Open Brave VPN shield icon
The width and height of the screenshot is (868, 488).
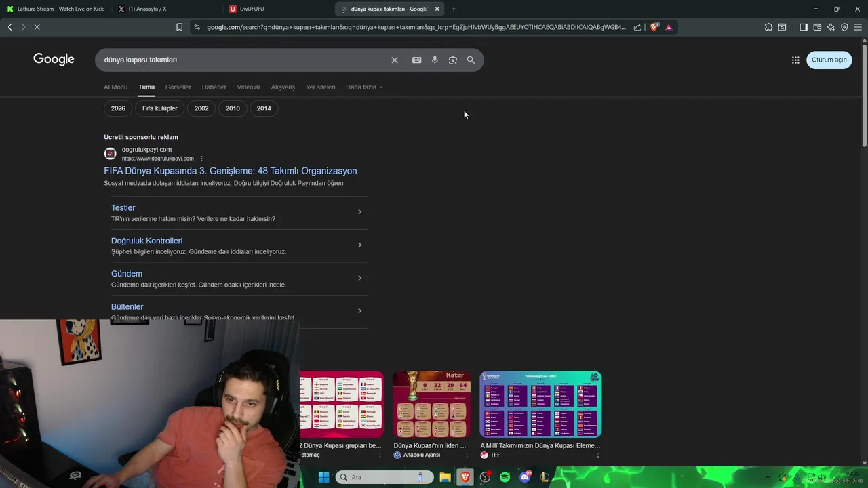click(844, 27)
